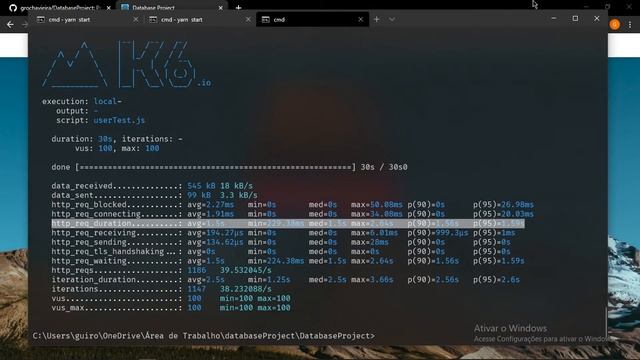This screenshot has height=360, width=640.
Task: Close the GitHub browser tab
Action: pos(109,8)
